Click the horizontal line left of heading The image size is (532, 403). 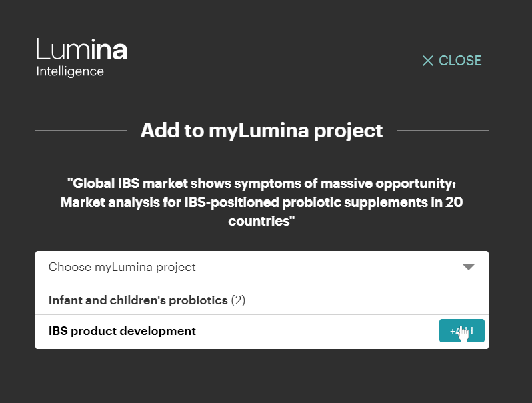click(80, 131)
